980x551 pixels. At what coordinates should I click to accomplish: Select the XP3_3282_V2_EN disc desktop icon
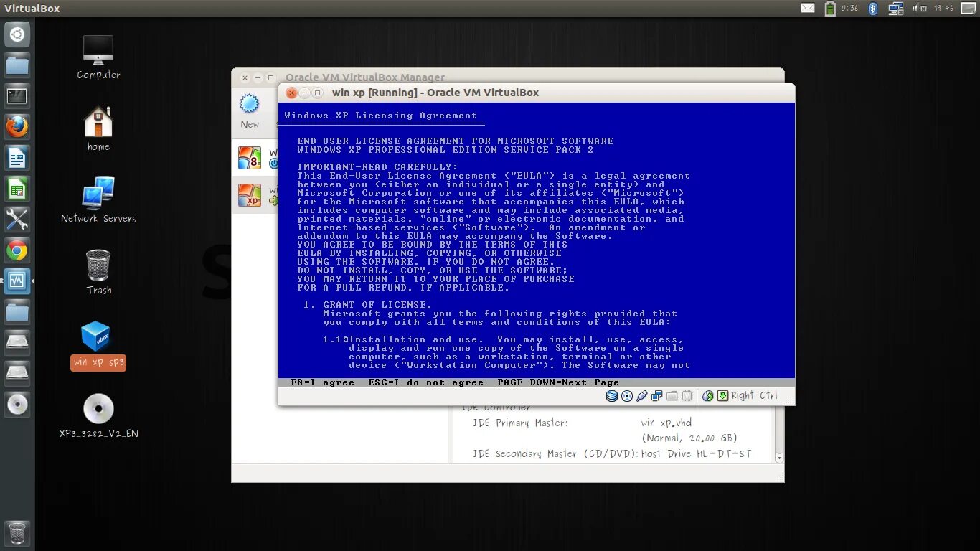click(98, 416)
